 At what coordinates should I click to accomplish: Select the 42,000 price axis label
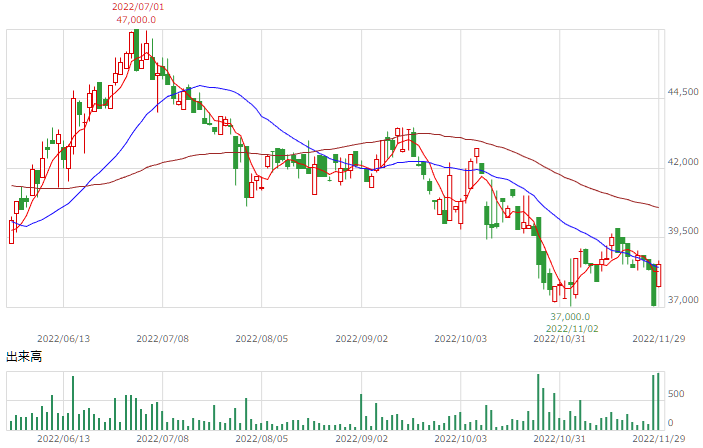click(683, 162)
